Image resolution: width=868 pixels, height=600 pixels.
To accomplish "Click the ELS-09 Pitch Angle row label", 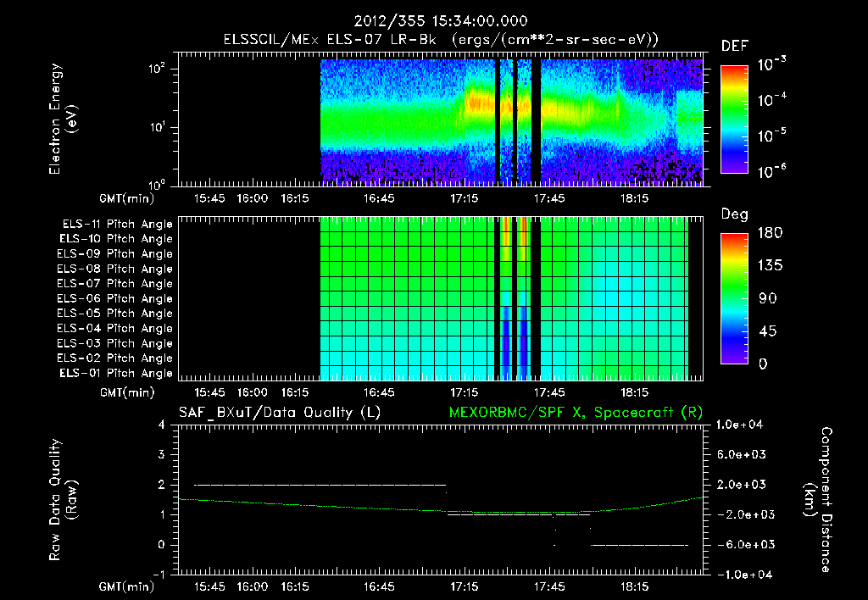I will pos(115,253).
